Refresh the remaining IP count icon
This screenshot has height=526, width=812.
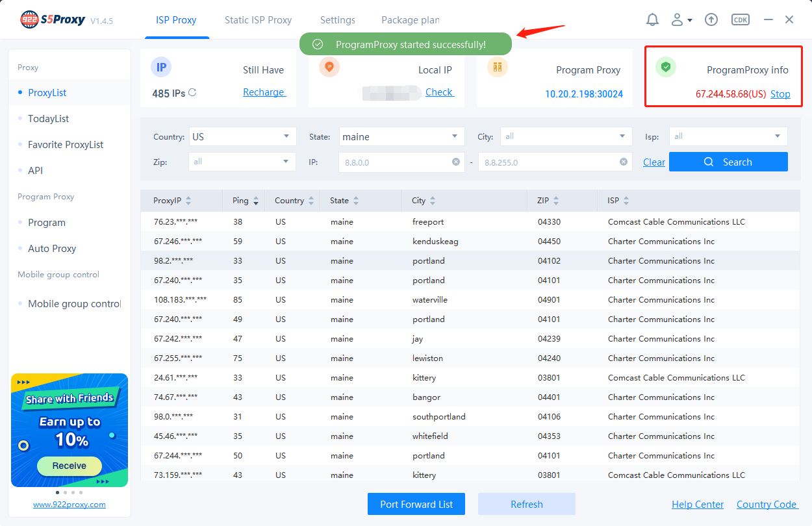[x=192, y=93]
